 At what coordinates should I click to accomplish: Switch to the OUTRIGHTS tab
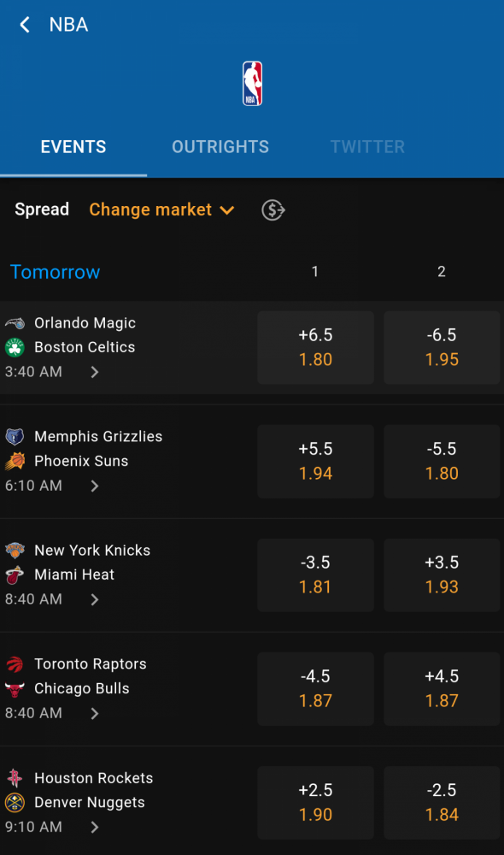[x=220, y=147]
